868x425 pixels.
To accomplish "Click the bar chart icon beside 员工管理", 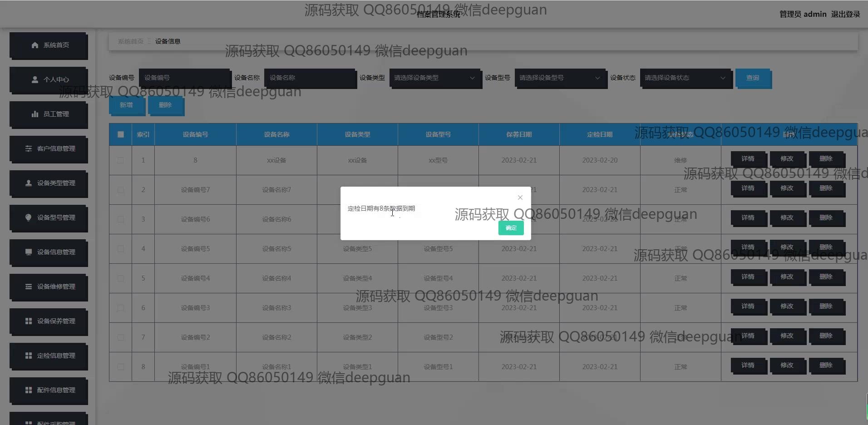I will [x=35, y=114].
